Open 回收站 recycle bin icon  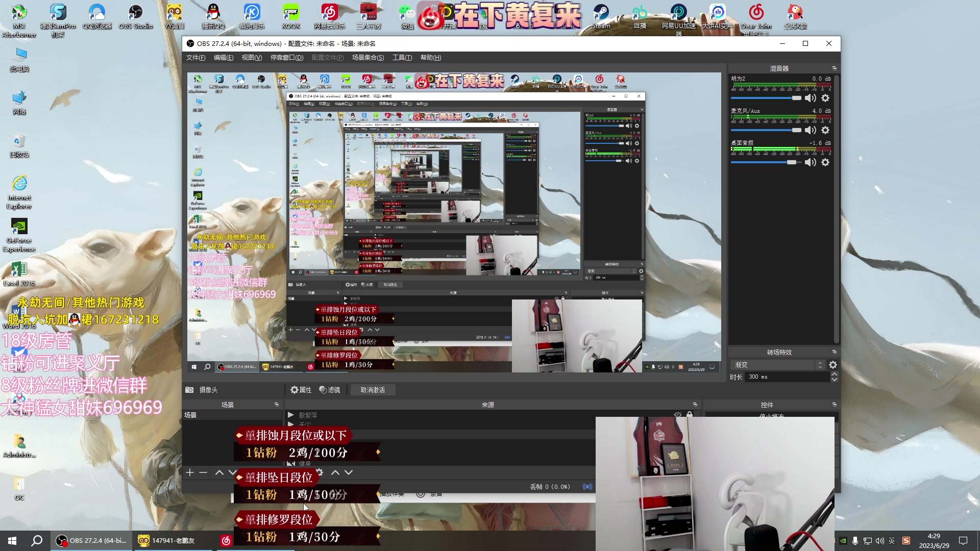(19, 145)
